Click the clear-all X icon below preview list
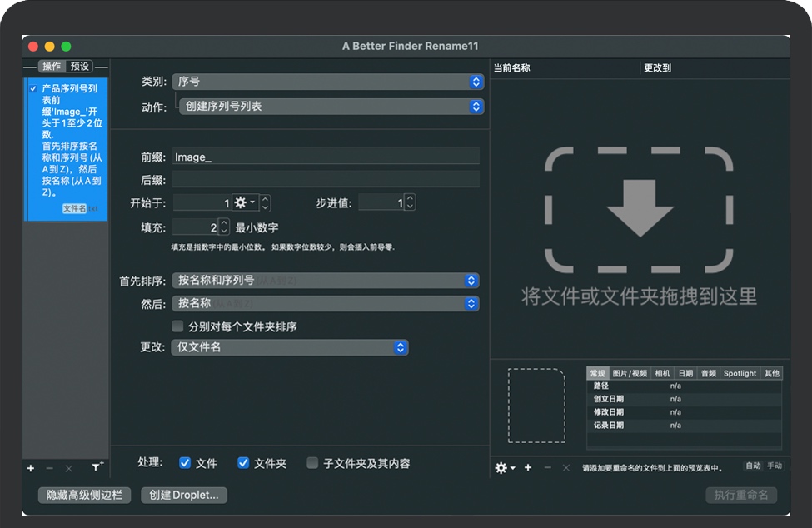The image size is (812, 528). pyautogui.click(x=566, y=468)
